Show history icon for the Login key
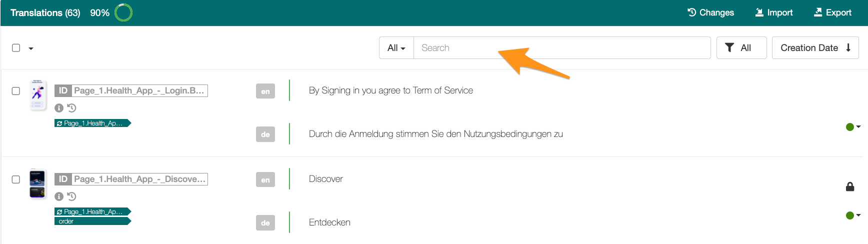 pyautogui.click(x=71, y=108)
